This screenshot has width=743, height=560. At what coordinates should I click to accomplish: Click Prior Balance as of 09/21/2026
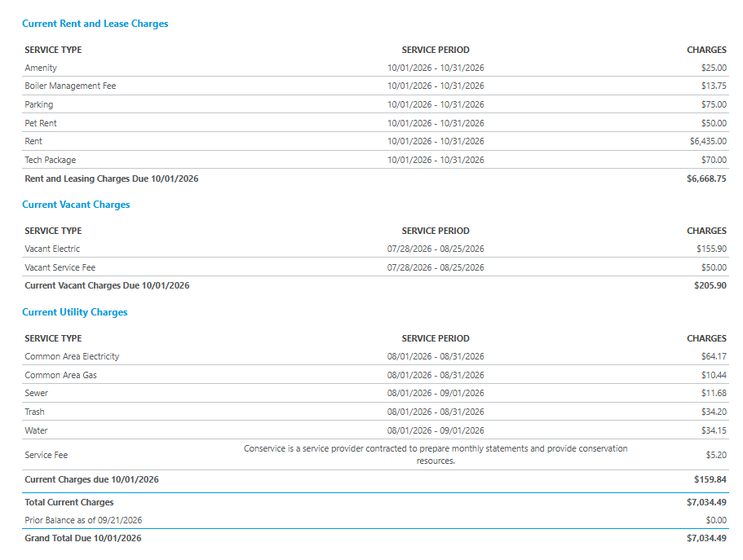tap(83, 520)
